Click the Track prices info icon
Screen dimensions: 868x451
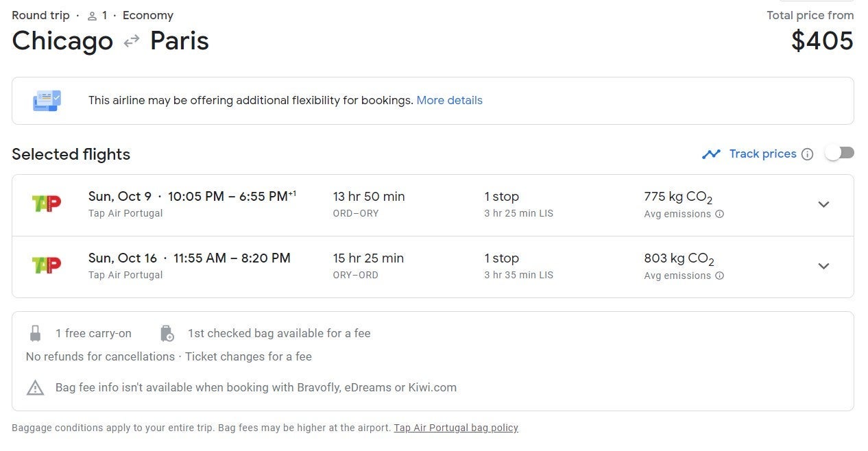point(807,154)
